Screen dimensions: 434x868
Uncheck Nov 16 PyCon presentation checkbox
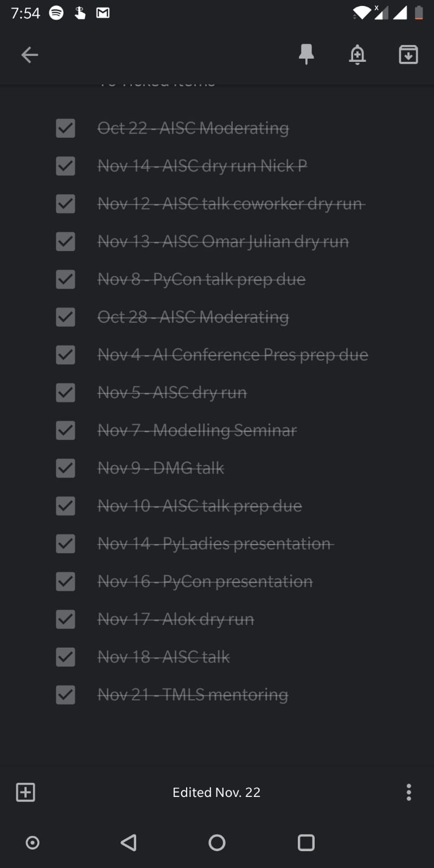click(x=66, y=582)
